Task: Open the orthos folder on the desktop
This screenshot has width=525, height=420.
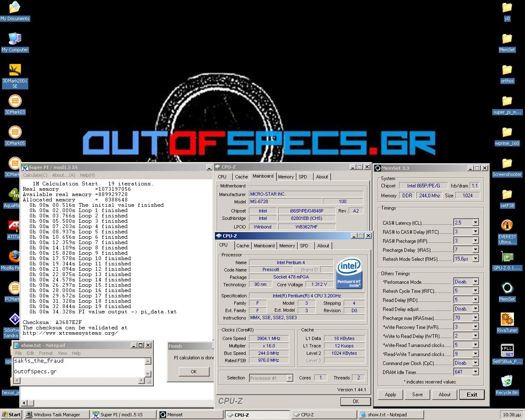Action: [x=507, y=73]
